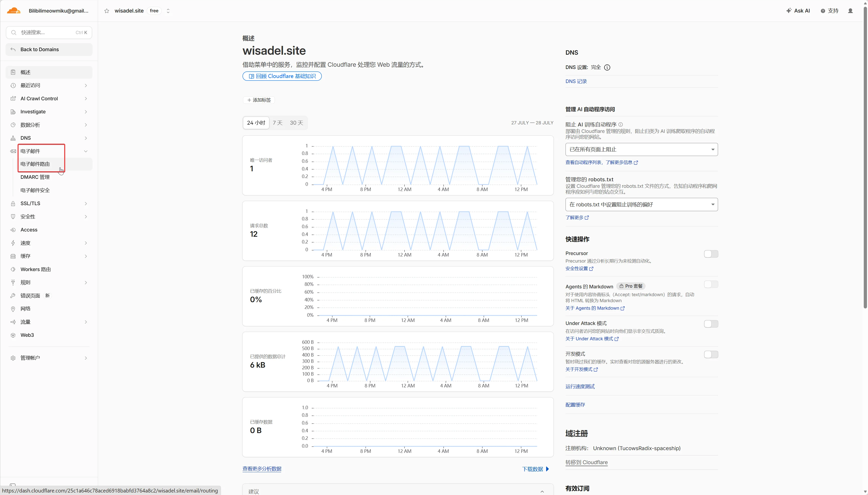Open the account profile icon
Screen dimensions: 868x495
click(850, 11)
